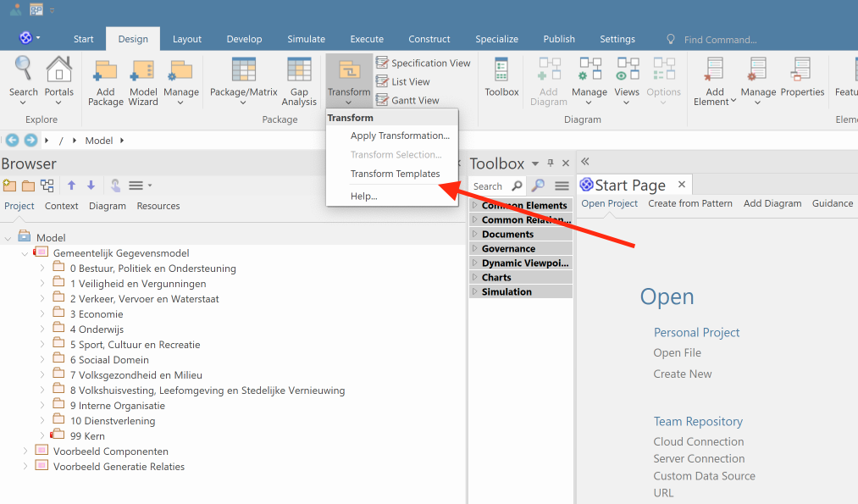This screenshot has width=858, height=504.
Task: Select Apply Transformation menu entry
Action: point(400,136)
